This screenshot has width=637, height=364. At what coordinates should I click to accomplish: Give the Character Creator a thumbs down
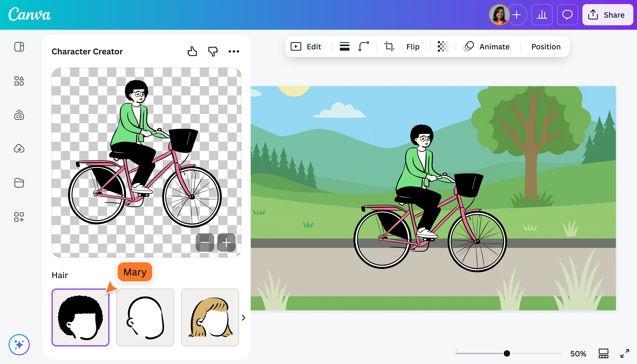tap(213, 51)
